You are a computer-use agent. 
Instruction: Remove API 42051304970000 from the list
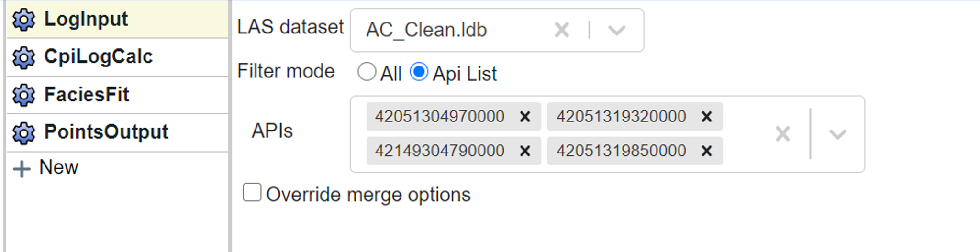525,117
